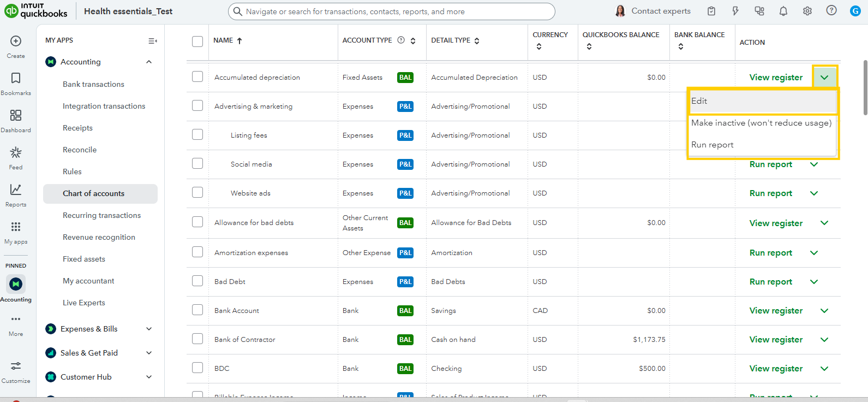The image size is (868, 402).
Task: Open the tasks clipboard icon
Action: 711,11
